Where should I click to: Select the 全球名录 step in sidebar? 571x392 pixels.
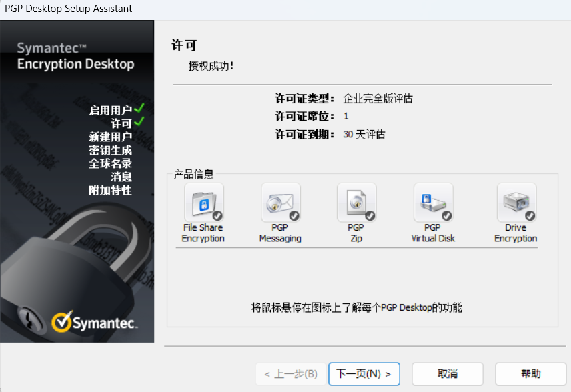[110, 163]
